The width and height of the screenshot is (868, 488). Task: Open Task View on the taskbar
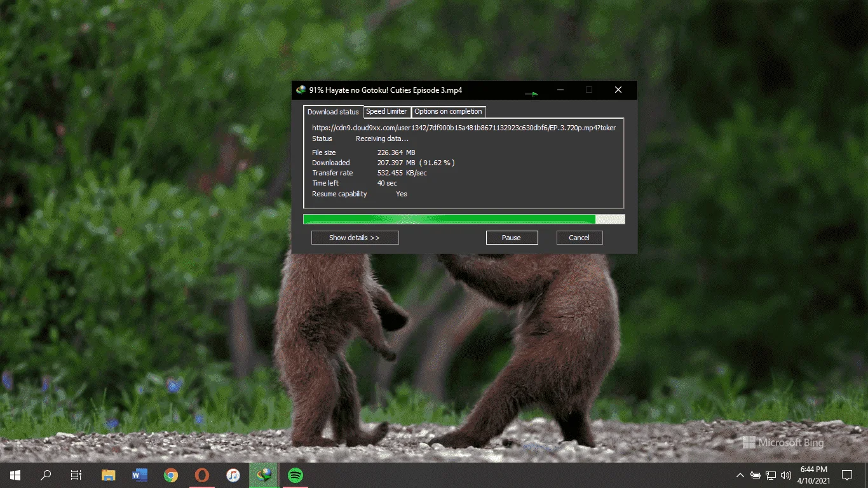click(76, 475)
